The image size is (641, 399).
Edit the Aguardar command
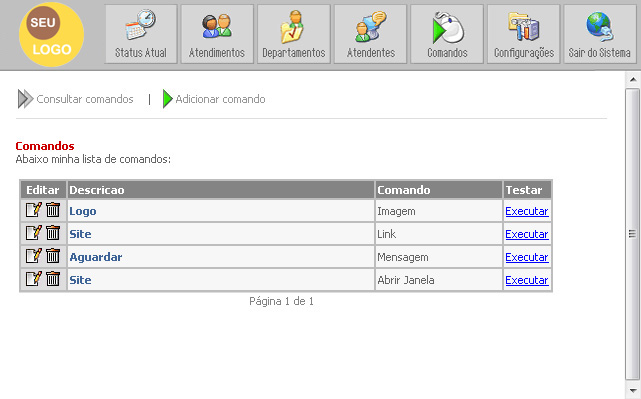[34, 256]
